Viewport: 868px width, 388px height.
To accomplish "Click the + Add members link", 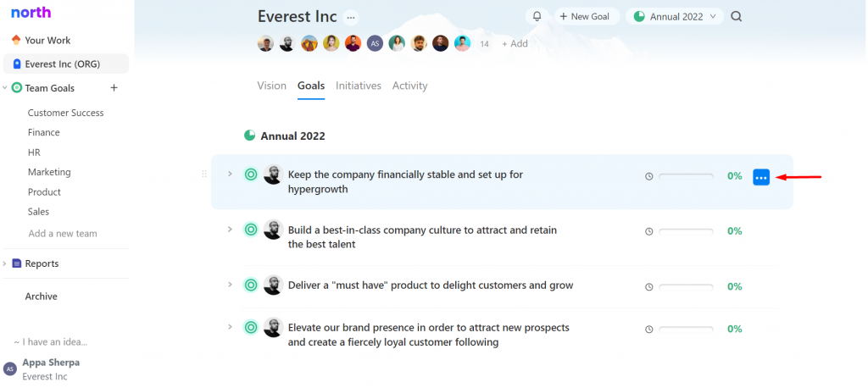I will tap(515, 44).
